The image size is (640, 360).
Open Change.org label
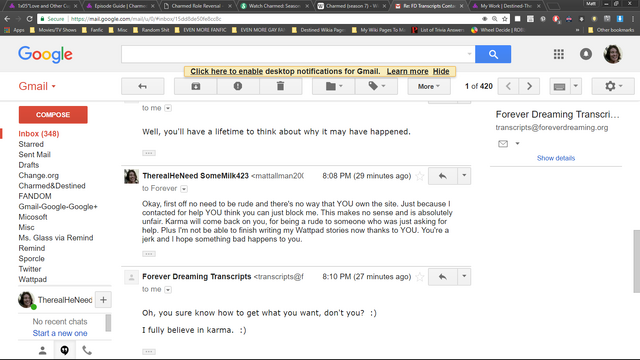(38, 175)
